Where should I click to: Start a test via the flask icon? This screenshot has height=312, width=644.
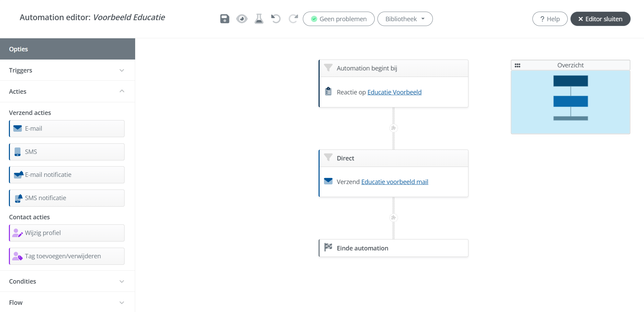[259, 19]
